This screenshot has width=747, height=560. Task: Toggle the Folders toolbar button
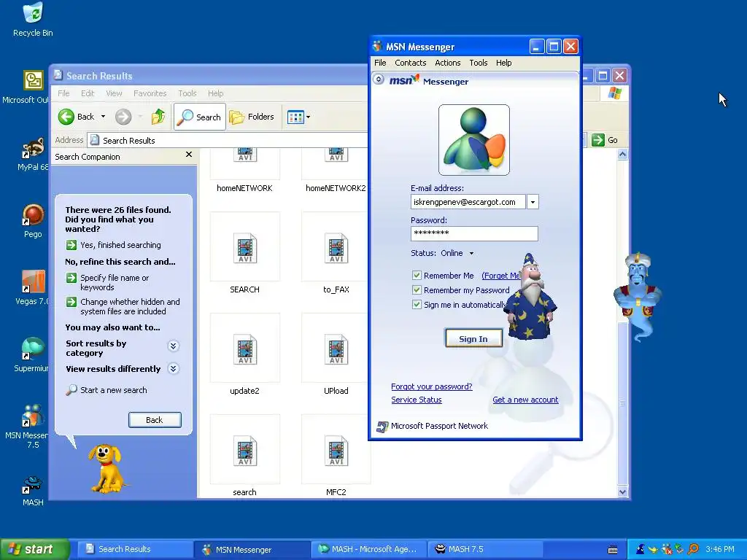click(252, 117)
